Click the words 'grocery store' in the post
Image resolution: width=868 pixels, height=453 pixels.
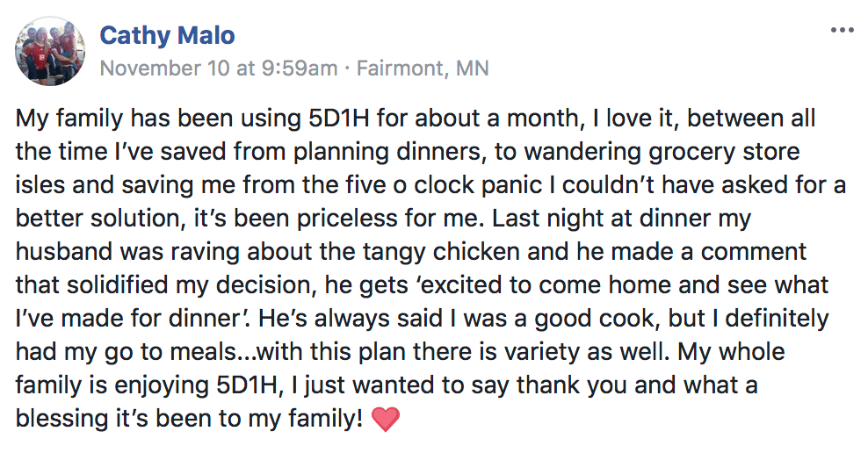point(724,152)
